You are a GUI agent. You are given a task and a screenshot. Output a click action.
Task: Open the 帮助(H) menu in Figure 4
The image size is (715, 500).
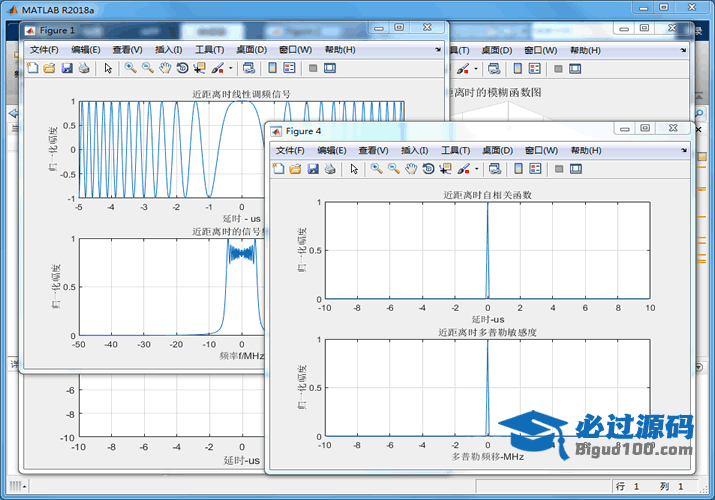coord(586,150)
